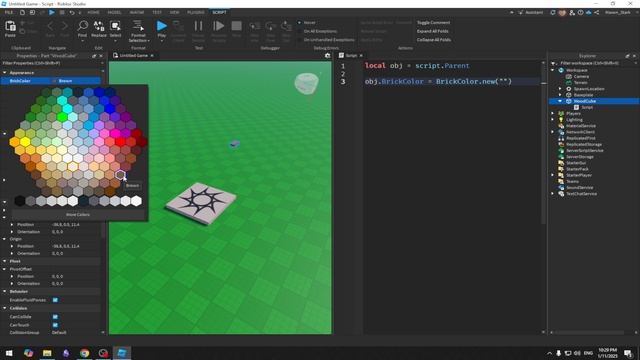Expand the Baseplate node
Screen dimensions: 640x360
click(x=560, y=95)
